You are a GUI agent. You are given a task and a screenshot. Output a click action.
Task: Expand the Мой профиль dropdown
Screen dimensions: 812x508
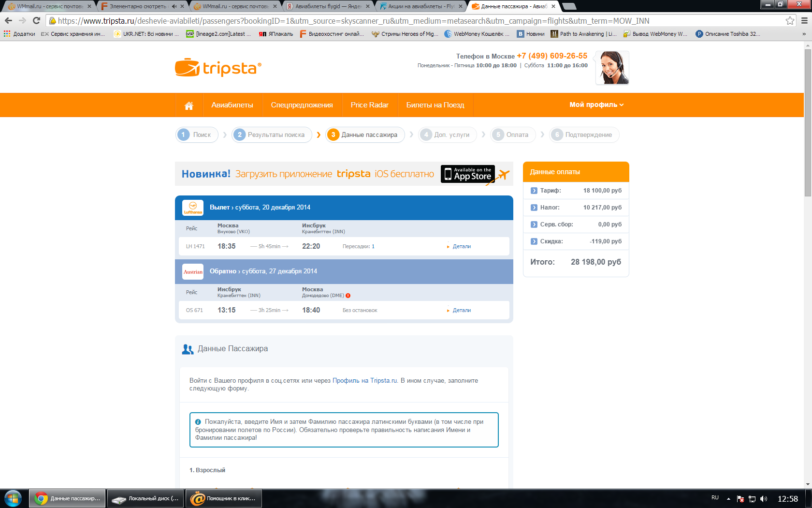[596, 105]
